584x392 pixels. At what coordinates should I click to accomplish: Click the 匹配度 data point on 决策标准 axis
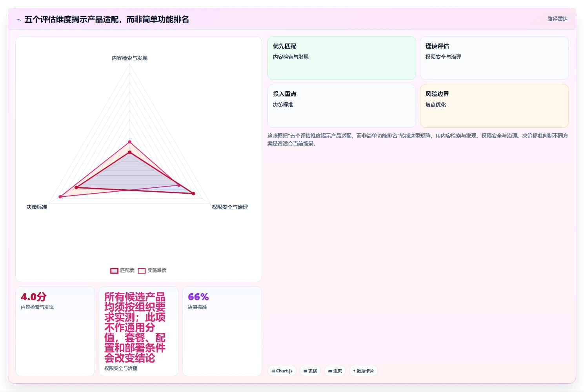[76, 187]
